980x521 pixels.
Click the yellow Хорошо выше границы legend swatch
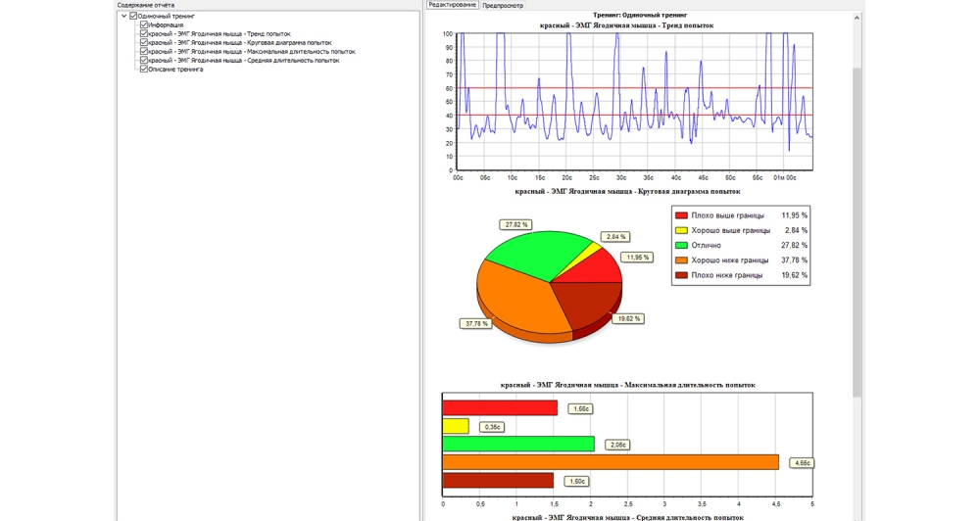click(x=682, y=230)
